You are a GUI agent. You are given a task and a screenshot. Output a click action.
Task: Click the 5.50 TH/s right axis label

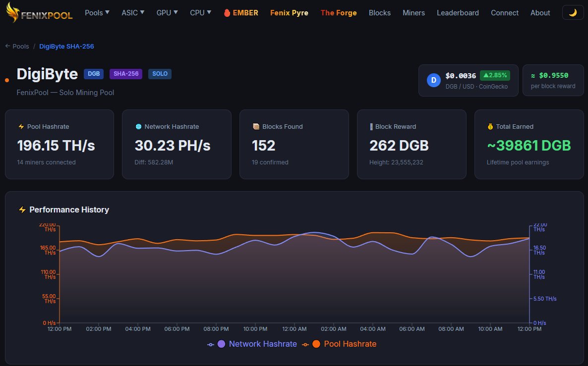[x=545, y=299]
